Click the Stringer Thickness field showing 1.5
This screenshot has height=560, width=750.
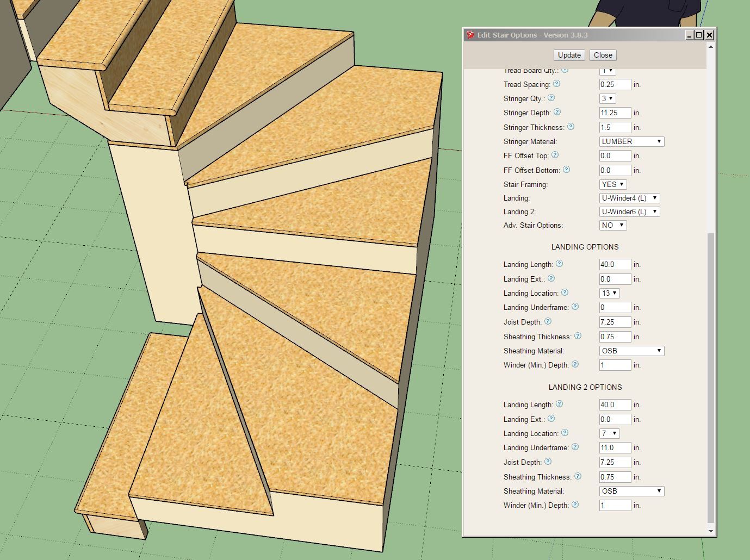615,127
